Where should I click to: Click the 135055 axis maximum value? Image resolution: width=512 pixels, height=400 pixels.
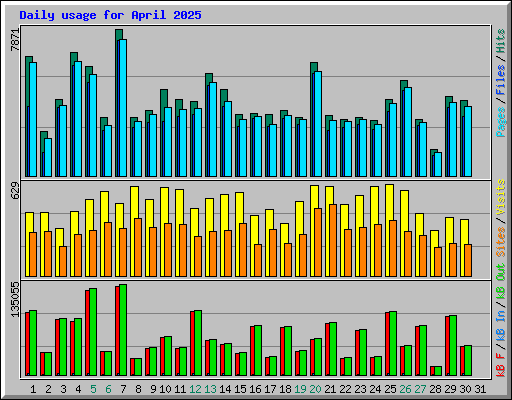(x=15, y=299)
